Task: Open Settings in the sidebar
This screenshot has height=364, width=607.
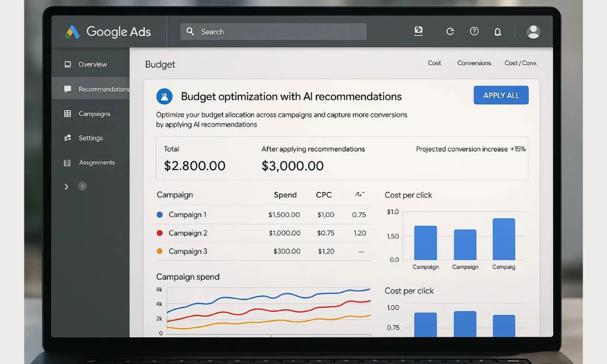Action: (x=91, y=138)
